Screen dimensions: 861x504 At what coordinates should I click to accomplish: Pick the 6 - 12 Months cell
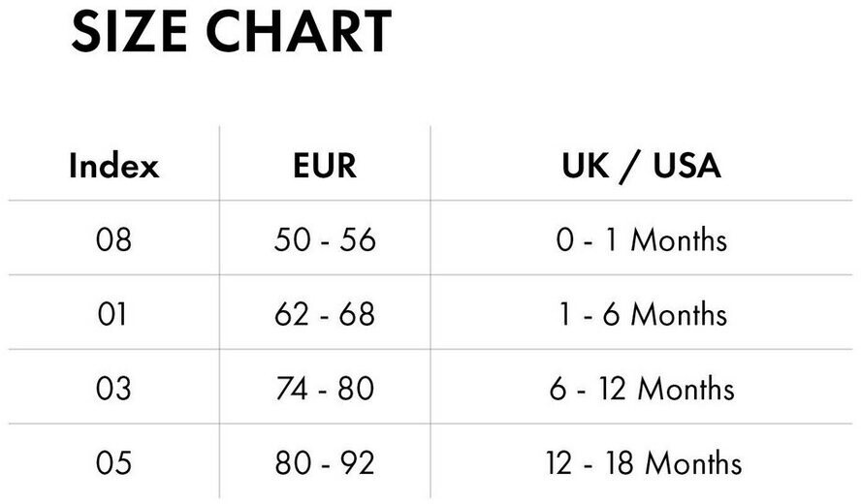pos(641,389)
